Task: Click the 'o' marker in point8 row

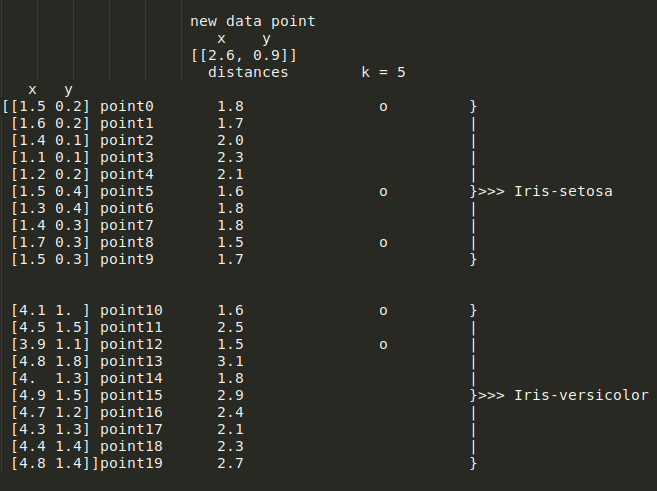Action: click(383, 243)
